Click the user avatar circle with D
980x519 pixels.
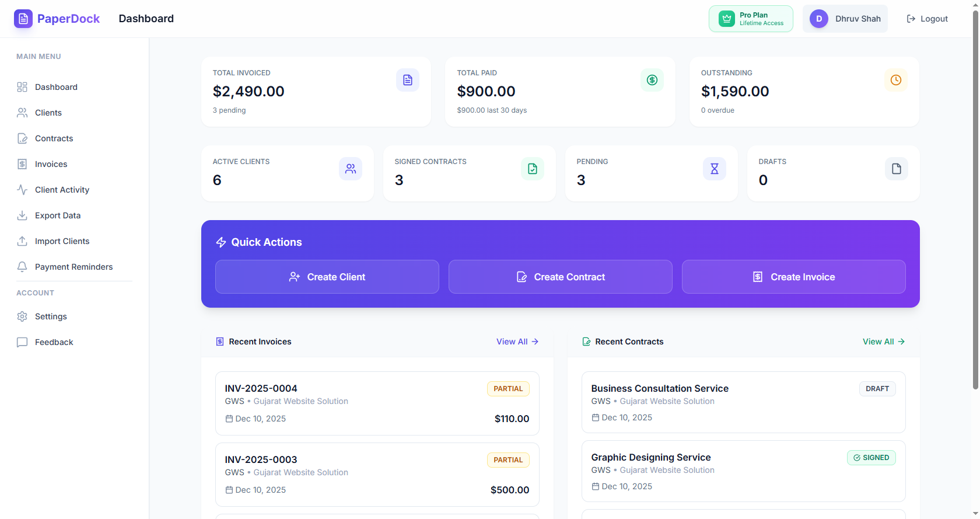[819, 19]
